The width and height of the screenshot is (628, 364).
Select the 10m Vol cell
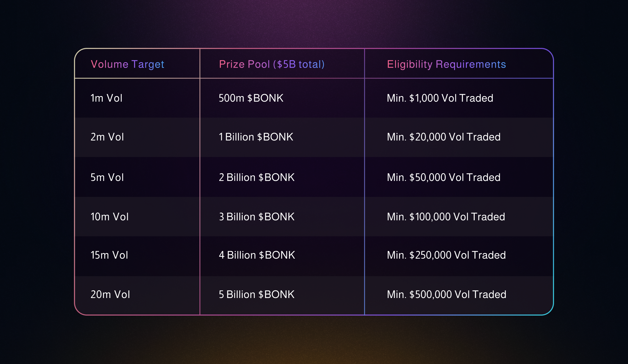[110, 217]
